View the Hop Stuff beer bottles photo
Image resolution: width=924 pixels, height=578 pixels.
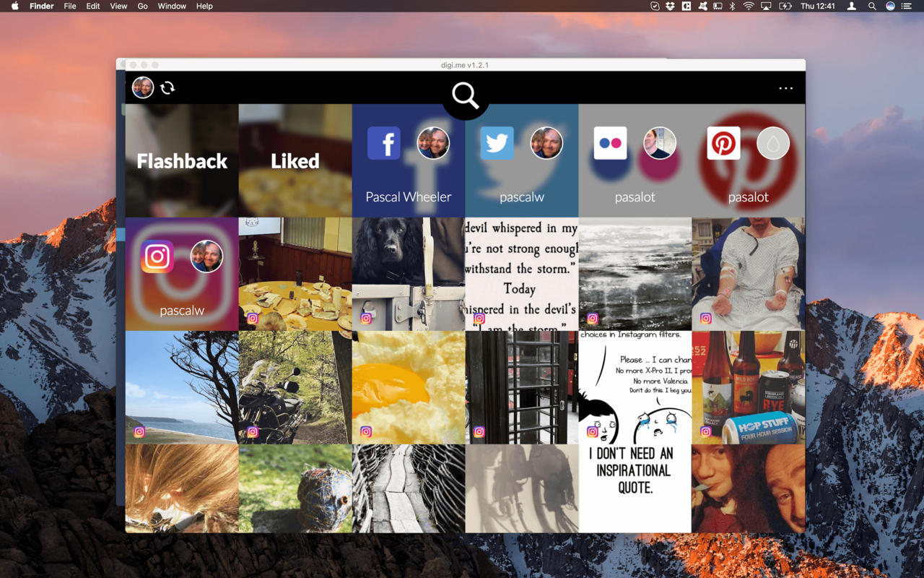coord(748,387)
